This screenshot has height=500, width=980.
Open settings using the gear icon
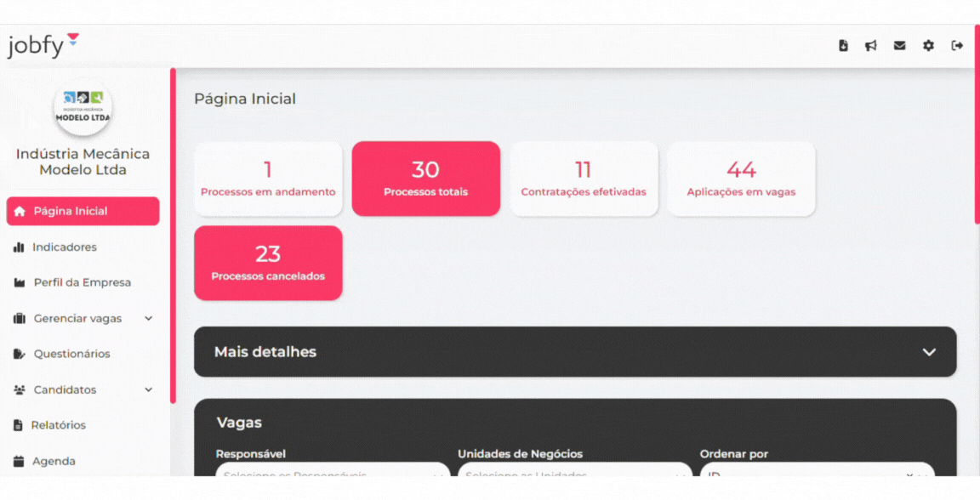928,46
